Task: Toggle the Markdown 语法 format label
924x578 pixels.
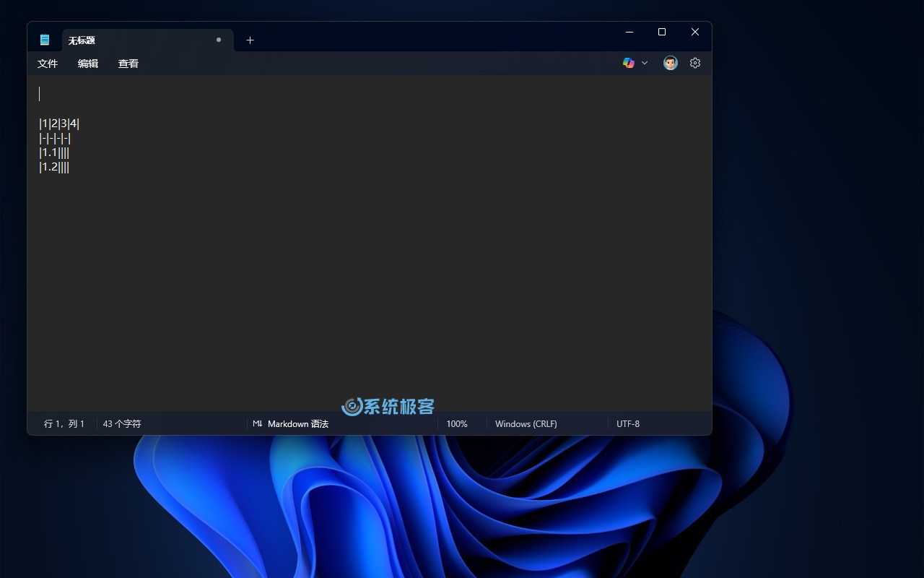Action: 297,424
